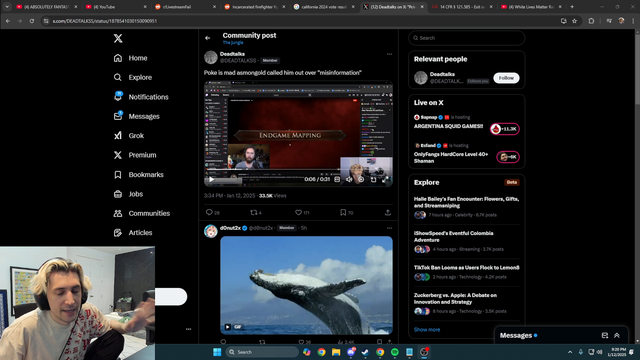Enter fullscreen on the video player
This screenshot has height=360, width=640.
pos(385,179)
